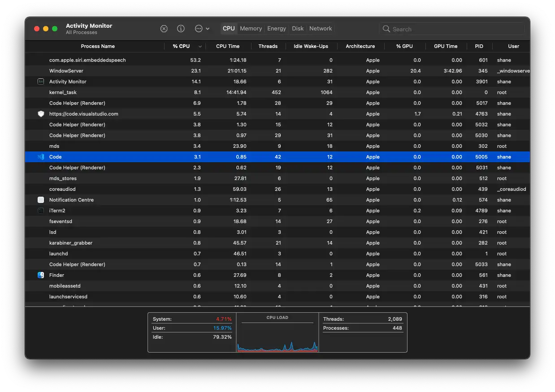The image size is (555, 392).
Task: Click into the Search field
Action: tap(451, 29)
